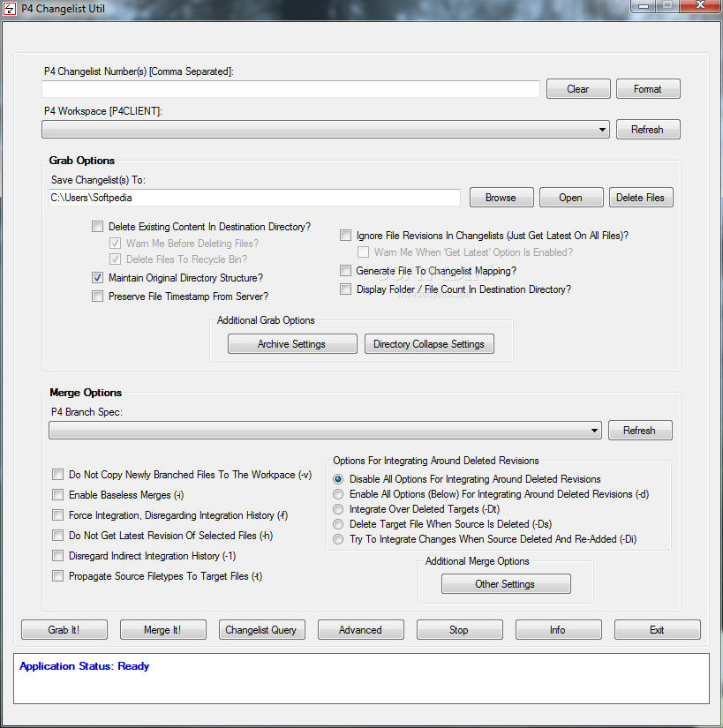Enable Generate File To Changelist Mapping
Viewport: 723px width, 728px height.
345,271
